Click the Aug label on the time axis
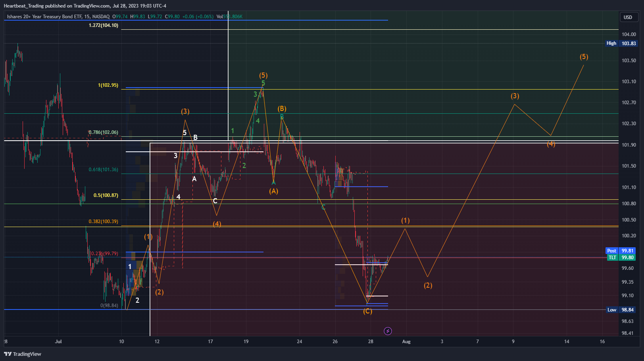Screen dimensions: 644x361 coord(406,342)
